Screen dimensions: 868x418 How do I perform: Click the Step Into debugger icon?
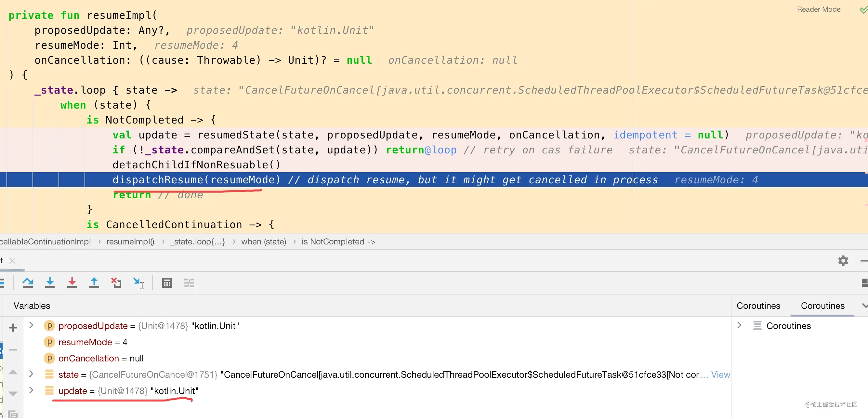[x=50, y=282]
